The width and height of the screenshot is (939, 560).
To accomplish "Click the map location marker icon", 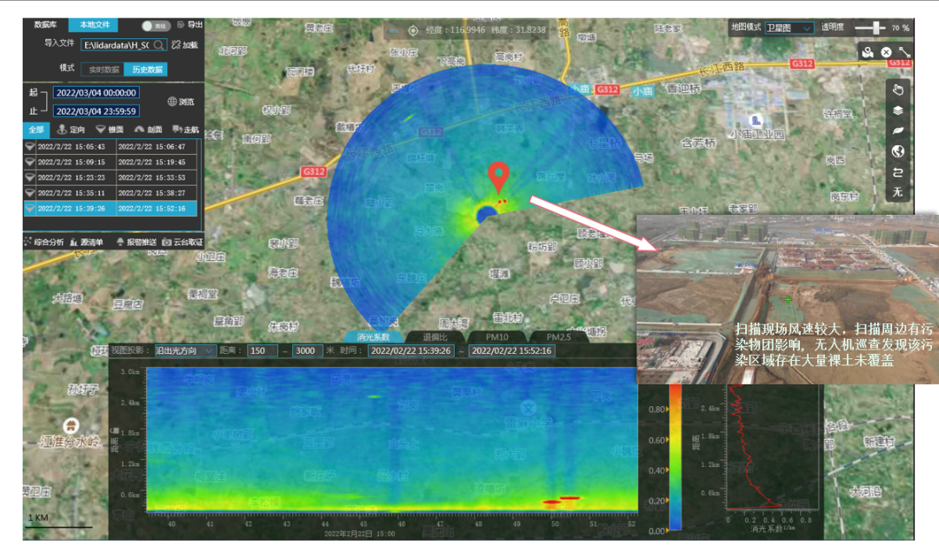I will click(867, 52).
